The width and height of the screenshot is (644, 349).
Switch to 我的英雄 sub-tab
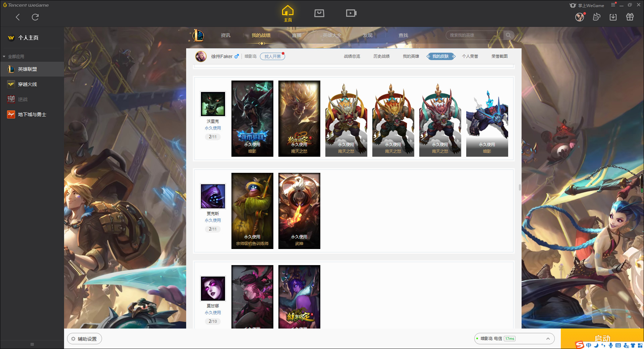coord(411,56)
